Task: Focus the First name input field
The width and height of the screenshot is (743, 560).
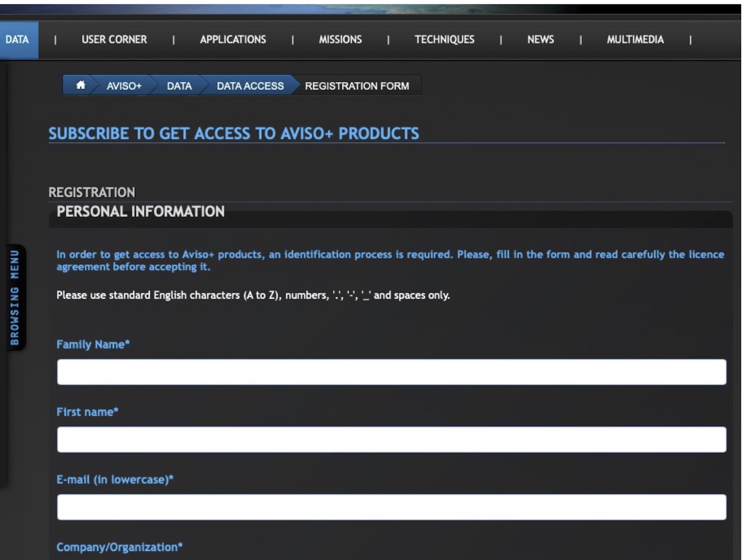Action: click(x=392, y=439)
